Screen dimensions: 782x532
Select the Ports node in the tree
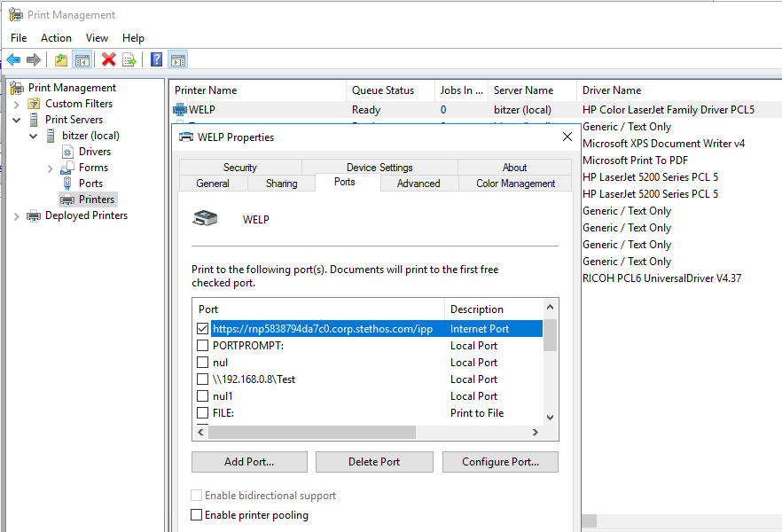point(90,184)
